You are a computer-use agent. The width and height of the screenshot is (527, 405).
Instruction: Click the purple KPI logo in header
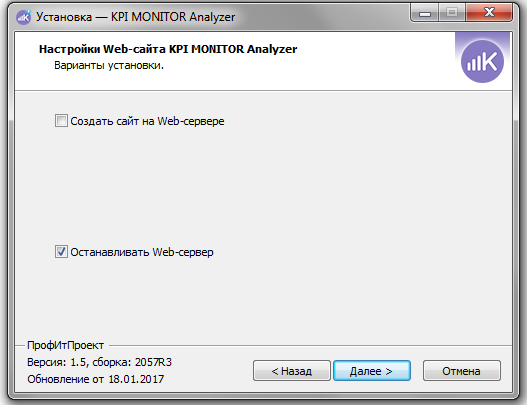(x=482, y=61)
